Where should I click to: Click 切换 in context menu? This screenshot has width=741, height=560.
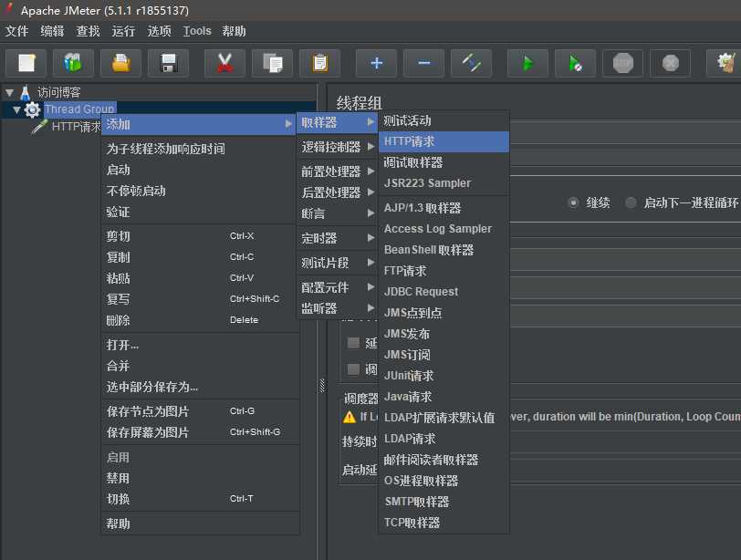(x=199, y=499)
